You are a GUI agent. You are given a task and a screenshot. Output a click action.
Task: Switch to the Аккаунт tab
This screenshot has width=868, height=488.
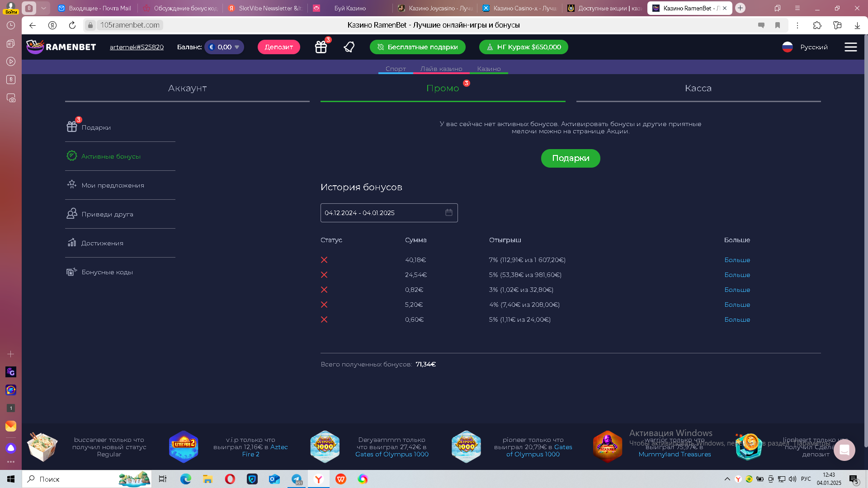187,88
